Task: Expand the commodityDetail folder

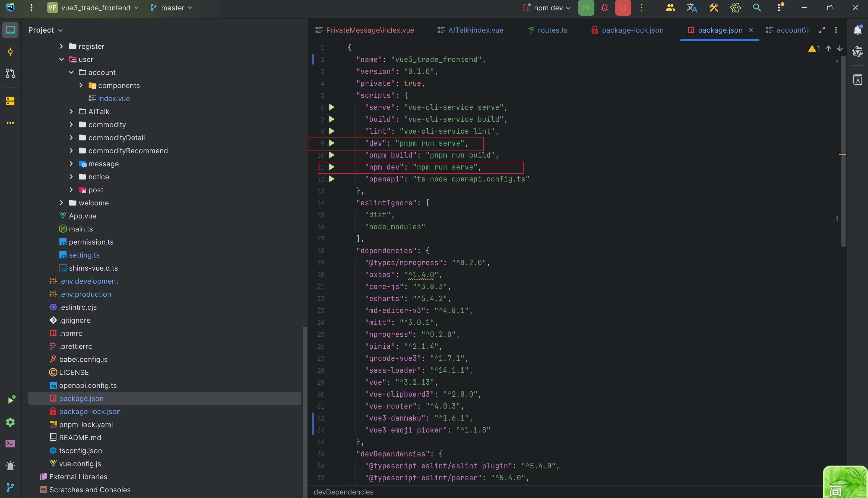Action: pos(71,137)
